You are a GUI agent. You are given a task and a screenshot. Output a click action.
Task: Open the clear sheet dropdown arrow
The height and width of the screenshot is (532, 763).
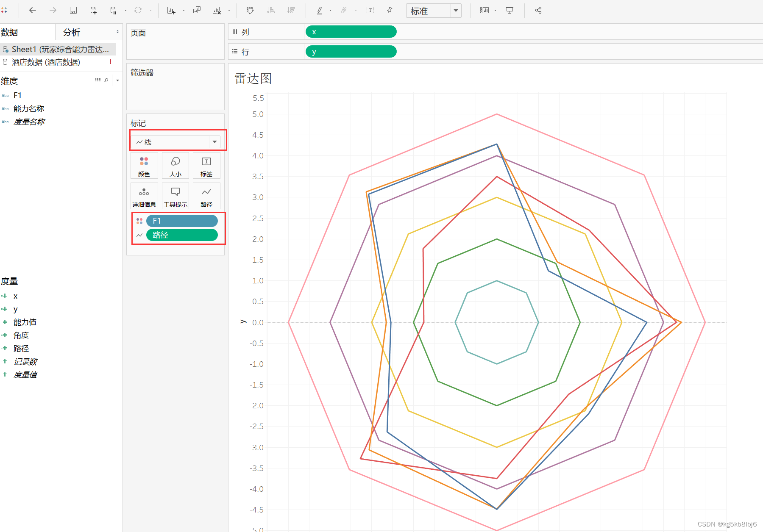[229, 10]
